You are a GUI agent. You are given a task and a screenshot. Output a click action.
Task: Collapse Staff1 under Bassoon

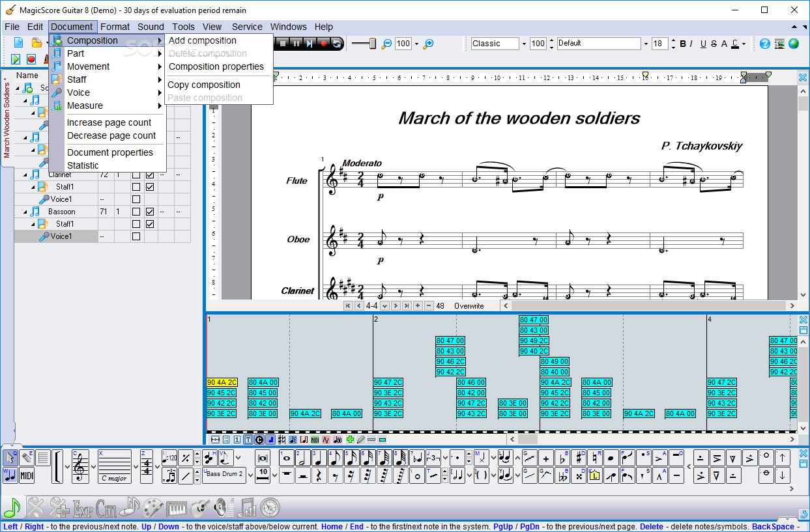pyautogui.click(x=34, y=225)
